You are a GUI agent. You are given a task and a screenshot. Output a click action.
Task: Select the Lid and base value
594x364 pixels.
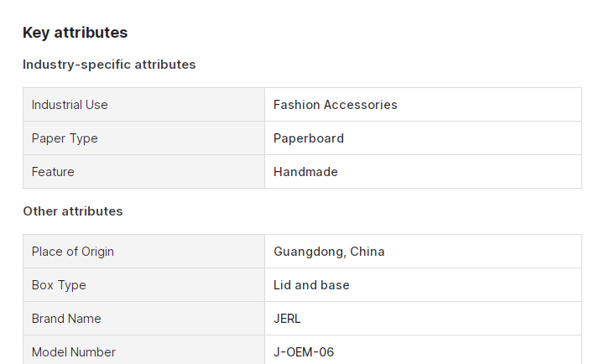311,285
